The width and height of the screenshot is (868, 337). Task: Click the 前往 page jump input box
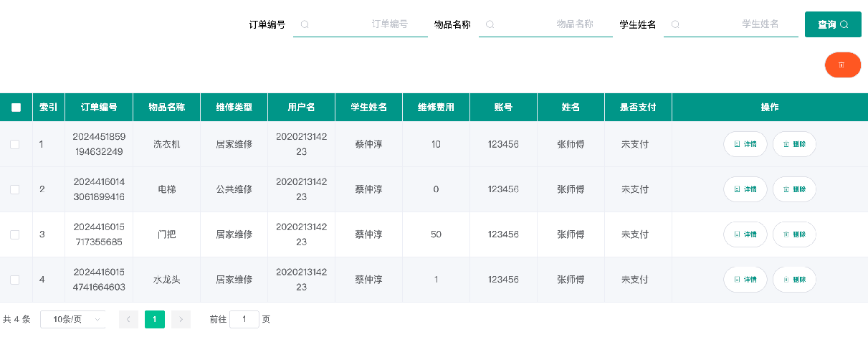(244, 320)
